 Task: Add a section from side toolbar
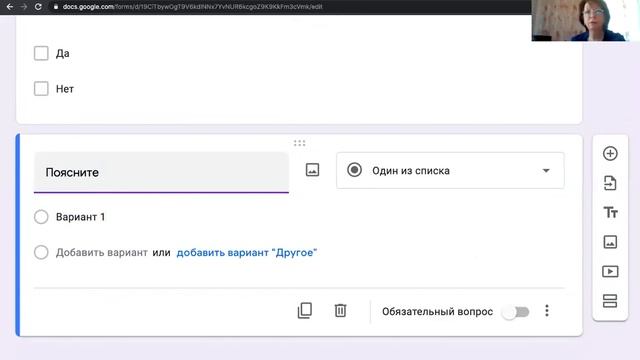[x=610, y=301]
